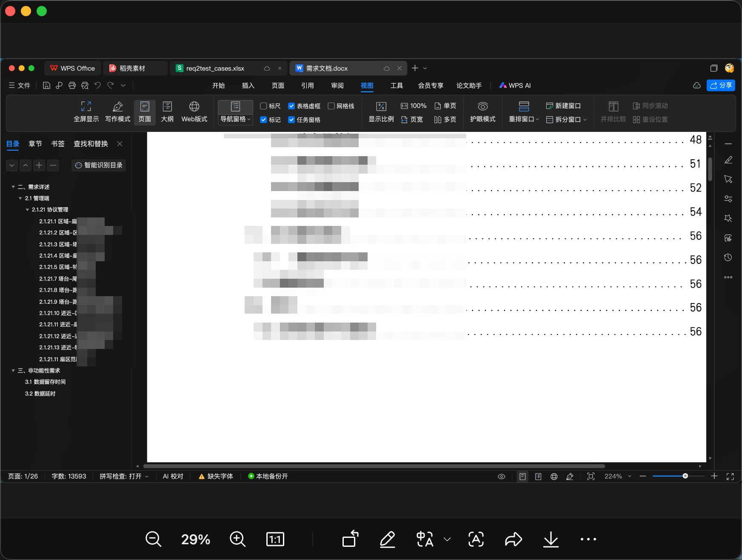
Task: Select the Page (页面) view layout
Action: [x=145, y=112]
